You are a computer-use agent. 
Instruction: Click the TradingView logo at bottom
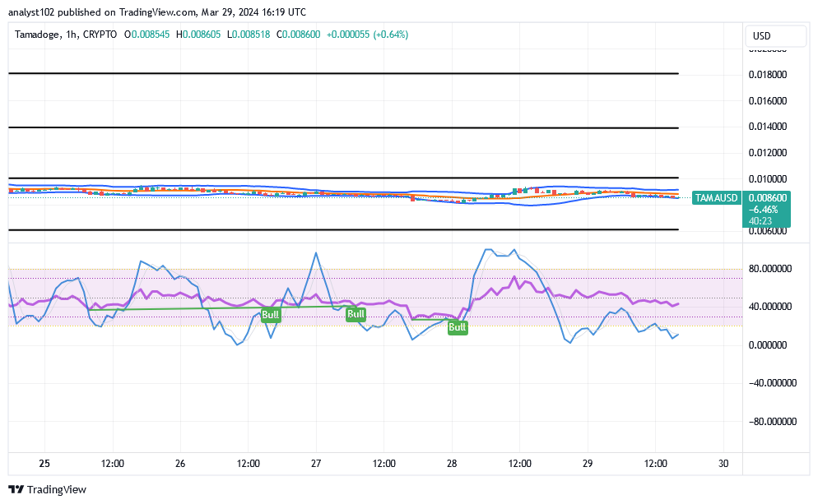[48, 489]
